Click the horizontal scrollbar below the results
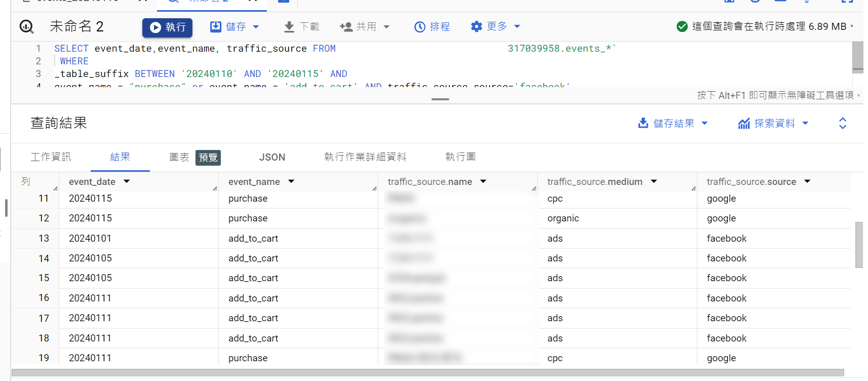868x381 pixels. pos(427,373)
